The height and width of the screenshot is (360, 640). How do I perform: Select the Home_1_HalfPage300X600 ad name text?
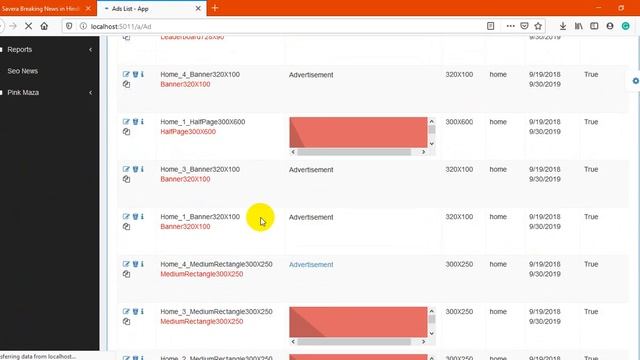[x=202, y=122]
